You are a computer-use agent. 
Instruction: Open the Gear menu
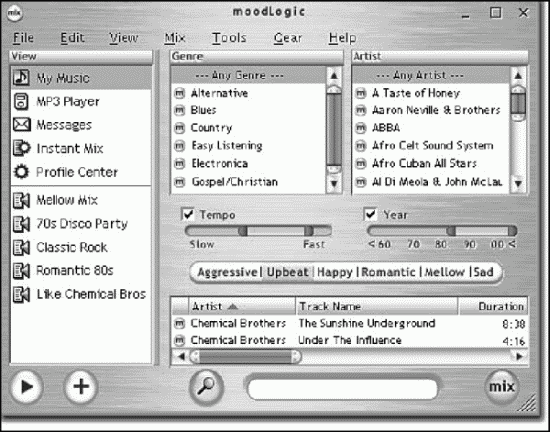pyautogui.click(x=288, y=38)
